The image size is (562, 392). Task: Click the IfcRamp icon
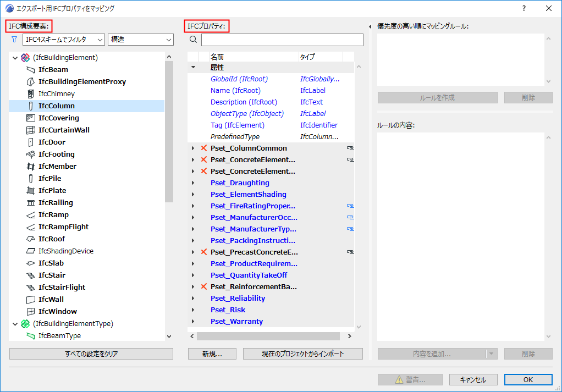point(31,215)
